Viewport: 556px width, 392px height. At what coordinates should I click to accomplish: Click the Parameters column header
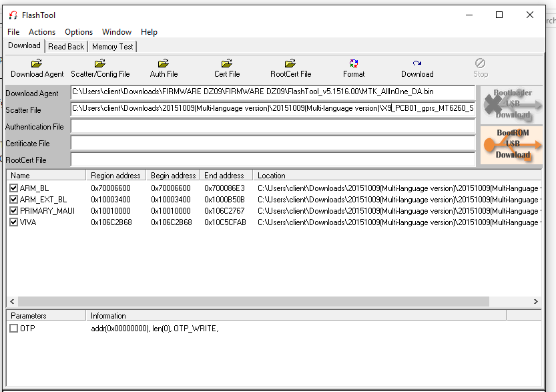(x=46, y=315)
